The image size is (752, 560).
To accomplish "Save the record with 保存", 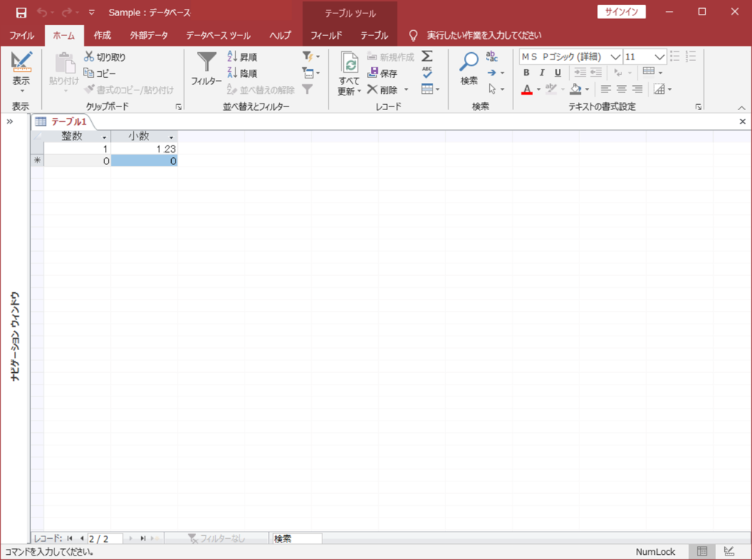I will [x=382, y=73].
